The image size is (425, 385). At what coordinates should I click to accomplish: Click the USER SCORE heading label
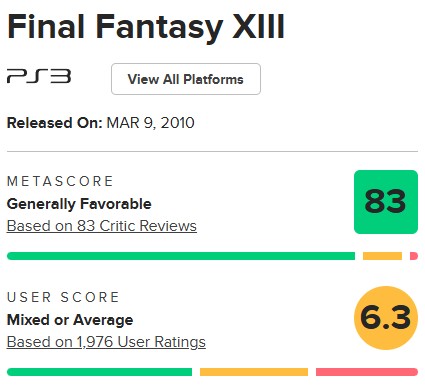(63, 297)
